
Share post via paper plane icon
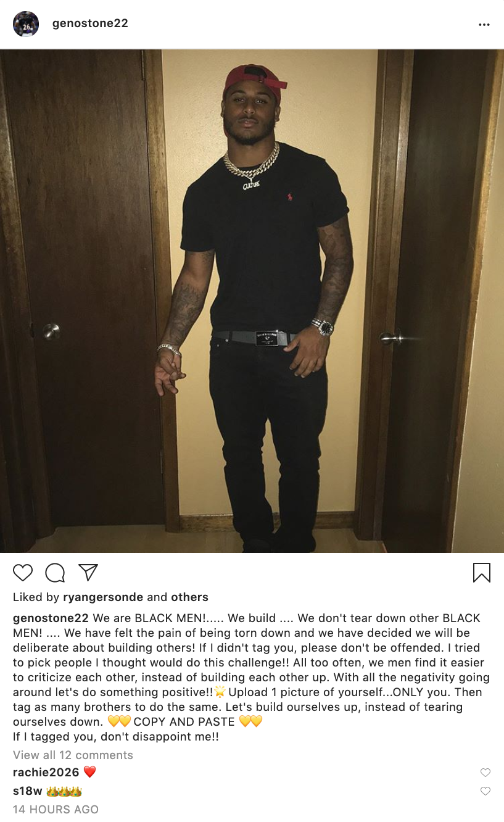[88, 572]
